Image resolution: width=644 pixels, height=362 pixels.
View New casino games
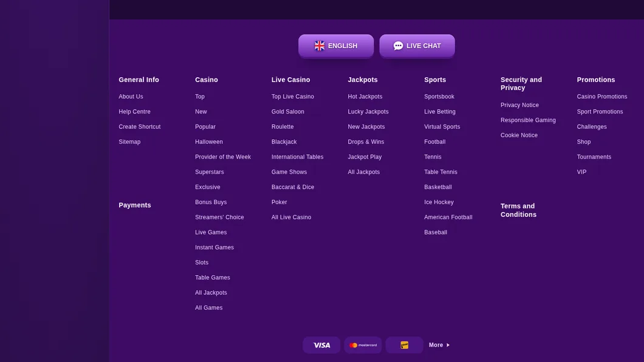pos(201,112)
